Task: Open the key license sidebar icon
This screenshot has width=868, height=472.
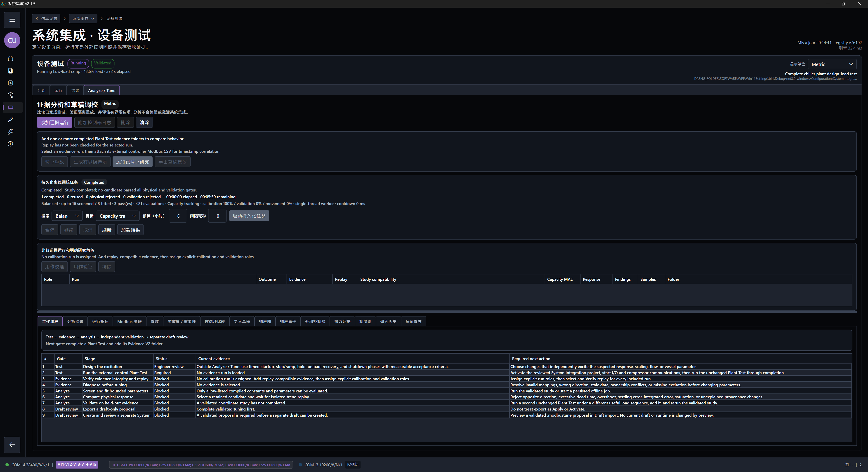Action: tap(10, 132)
